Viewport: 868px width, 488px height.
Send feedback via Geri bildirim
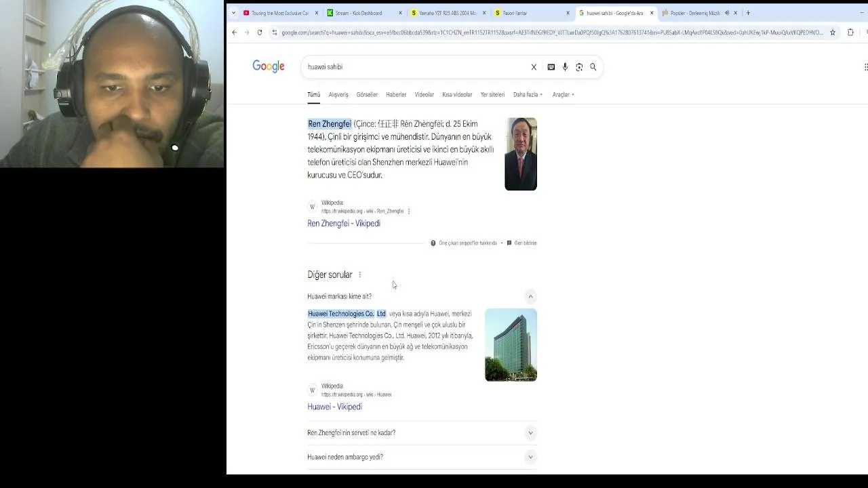tap(522, 243)
